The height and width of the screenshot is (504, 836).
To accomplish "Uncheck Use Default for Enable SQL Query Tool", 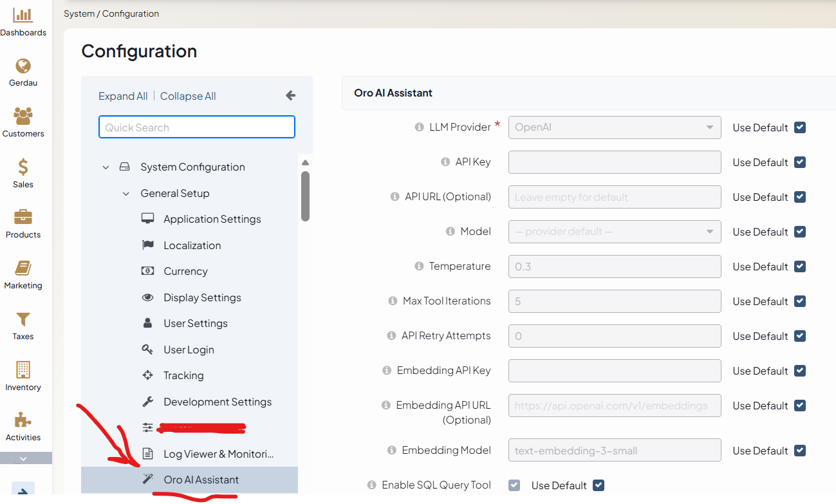I will click(599, 485).
